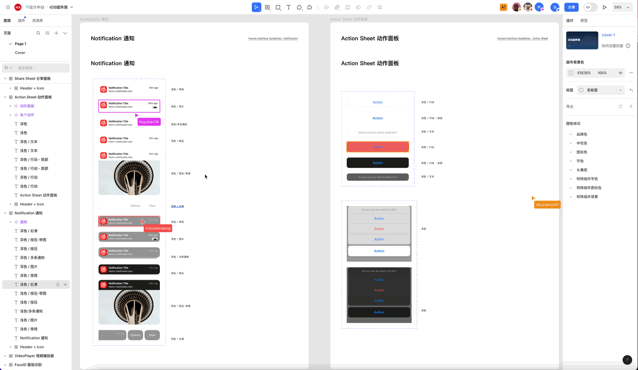Image resolution: width=638 pixels, height=370 pixels.
Task: Collapse the Action Sheet 动作面板 layer group
Action: click(x=5, y=97)
